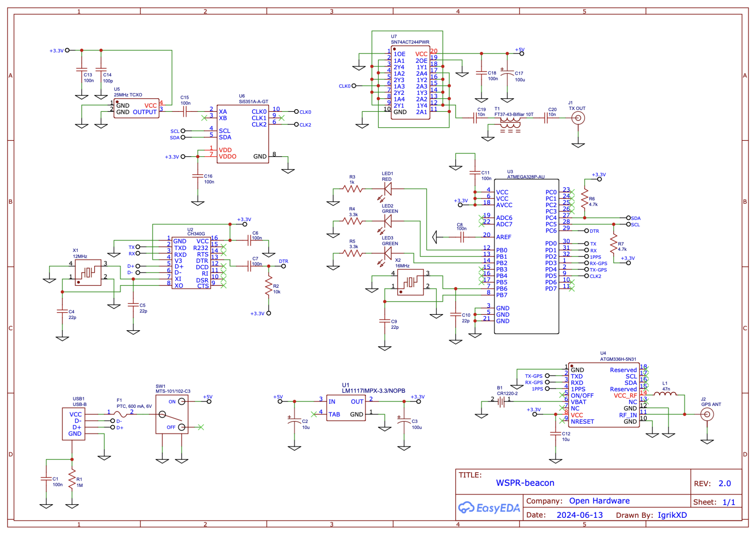Click the F1 PTC fuse symbol

click(x=121, y=414)
